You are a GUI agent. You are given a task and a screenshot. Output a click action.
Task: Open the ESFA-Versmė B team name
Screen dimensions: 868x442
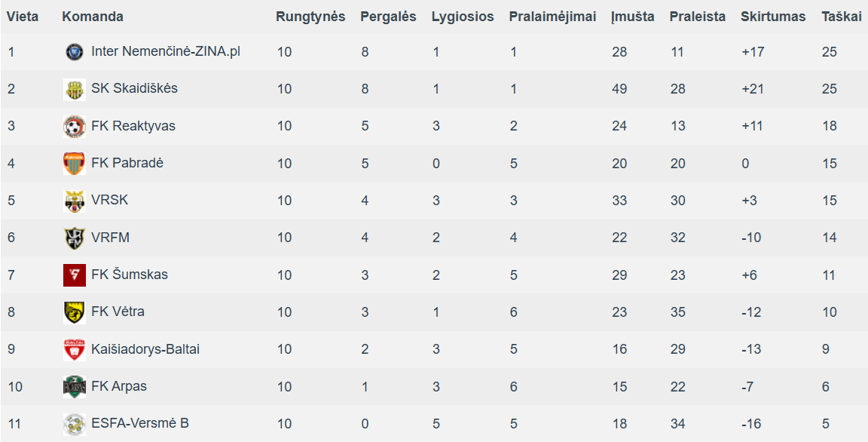(139, 423)
